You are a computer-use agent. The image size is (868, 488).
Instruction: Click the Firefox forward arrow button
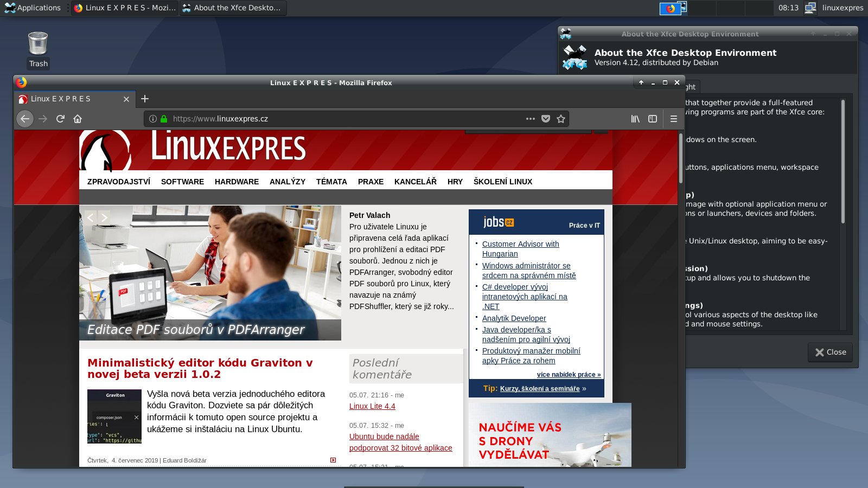pos(43,119)
